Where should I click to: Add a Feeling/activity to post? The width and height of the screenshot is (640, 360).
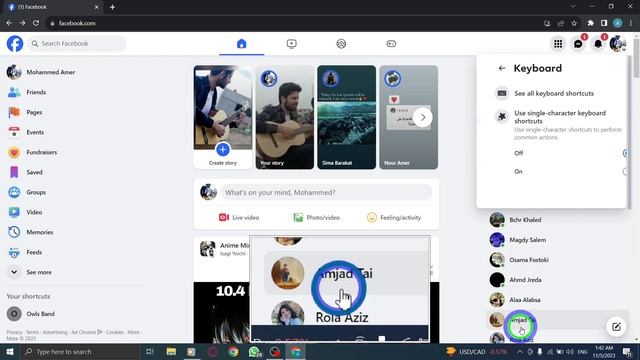pyautogui.click(x=394, y=218)
